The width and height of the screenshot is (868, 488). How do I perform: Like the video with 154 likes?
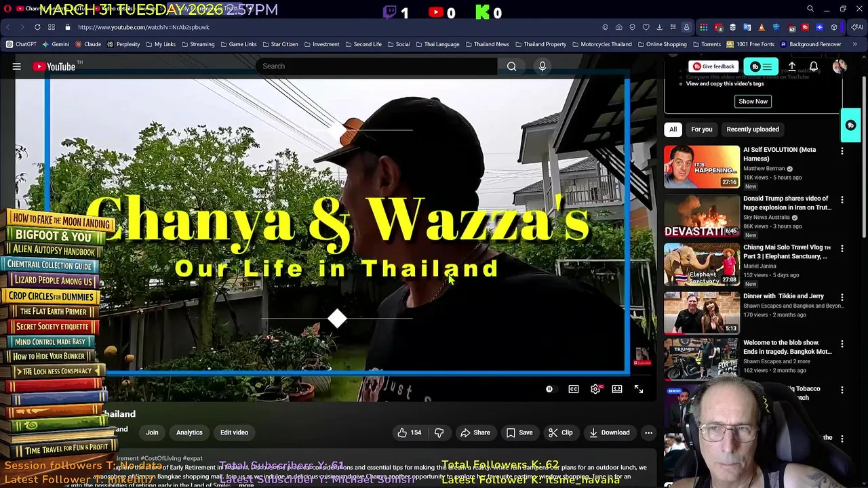(x=409, y=432)
